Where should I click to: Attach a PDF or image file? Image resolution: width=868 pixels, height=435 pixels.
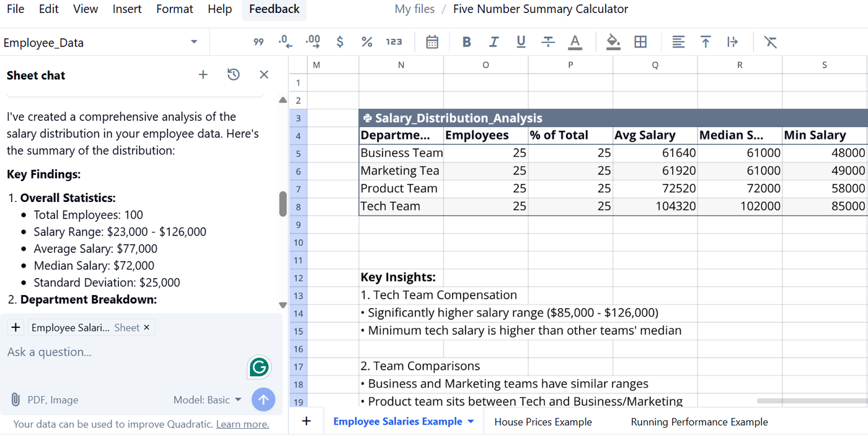point(44,400)
